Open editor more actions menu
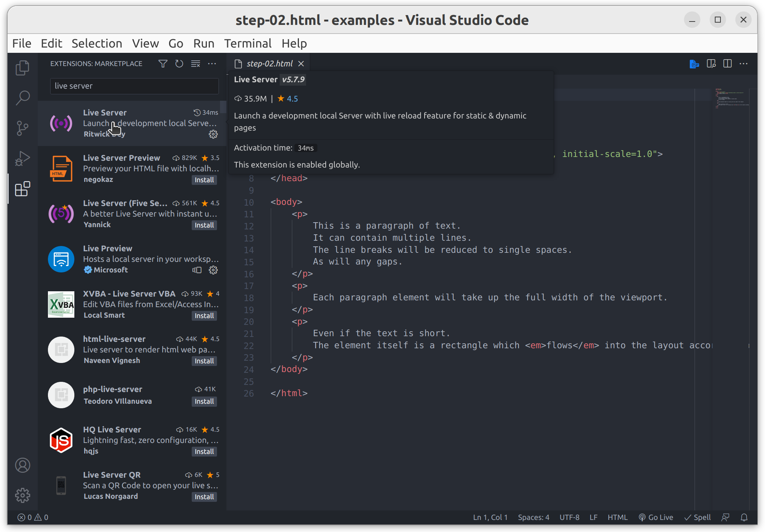Screen dimensions: 765x532 743,64
